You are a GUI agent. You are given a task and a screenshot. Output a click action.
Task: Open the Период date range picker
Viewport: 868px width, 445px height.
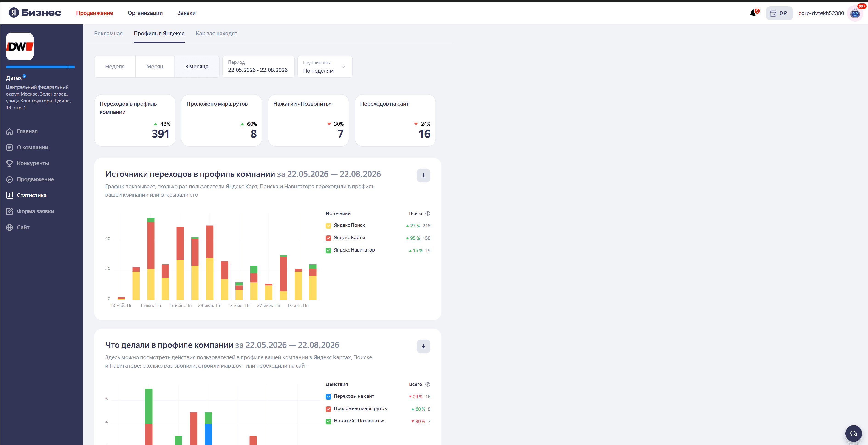(x=258, y=67)
